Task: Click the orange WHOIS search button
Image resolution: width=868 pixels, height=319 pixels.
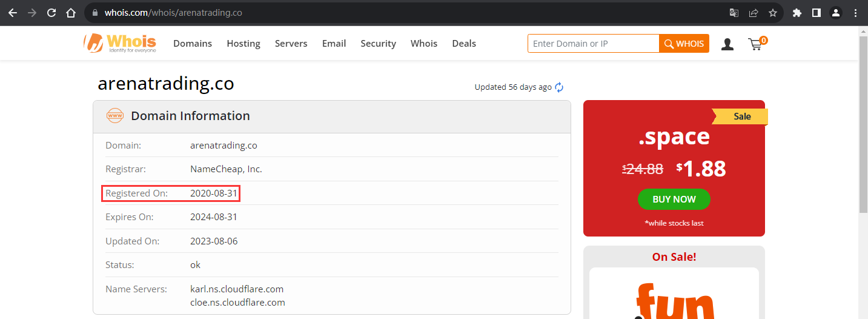Action: point(684,44)
